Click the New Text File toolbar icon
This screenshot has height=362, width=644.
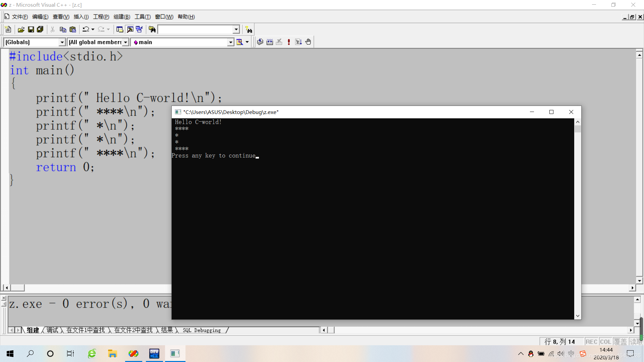click(8, 29)
